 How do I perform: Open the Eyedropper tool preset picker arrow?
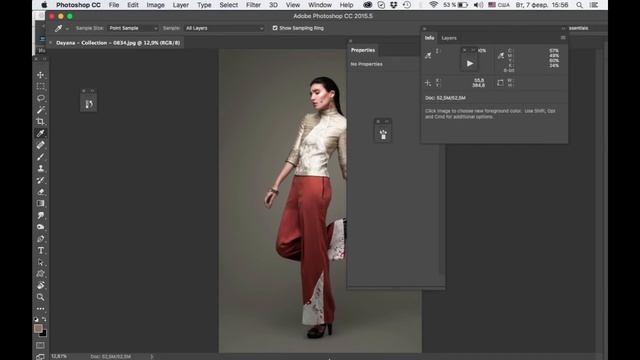pyautogui.click(x=67, y=29)
